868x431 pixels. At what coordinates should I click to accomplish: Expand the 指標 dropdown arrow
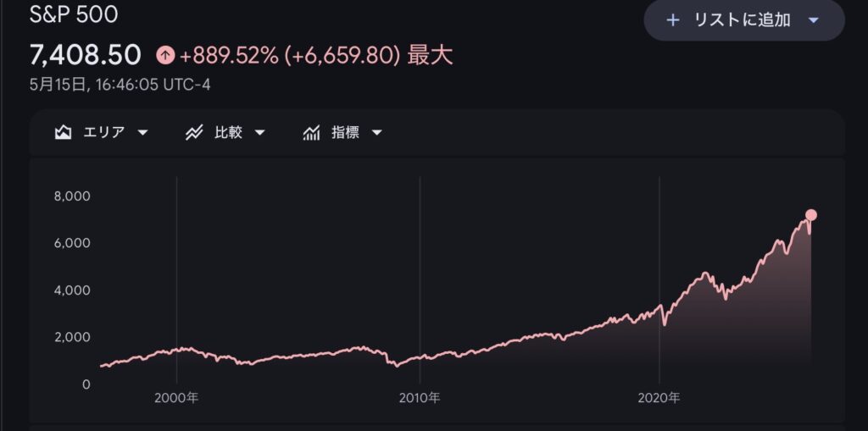pos(377,133)
